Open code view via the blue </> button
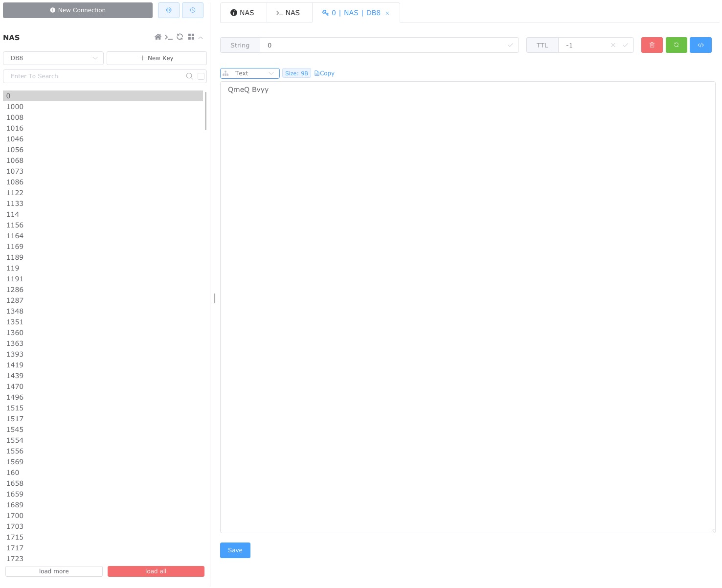The height and width of the screenshot is (588, 722). (x=700, y=45)
